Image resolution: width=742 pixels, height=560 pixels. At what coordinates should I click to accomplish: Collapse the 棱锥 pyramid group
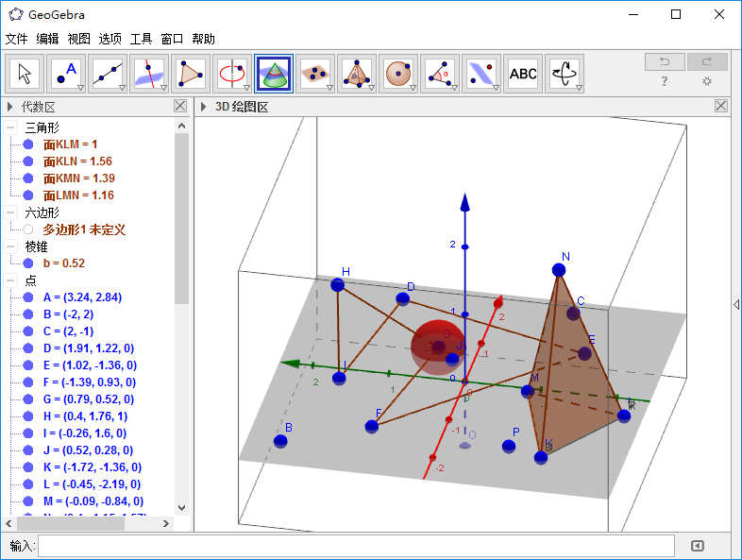click(x=10, y=246)
